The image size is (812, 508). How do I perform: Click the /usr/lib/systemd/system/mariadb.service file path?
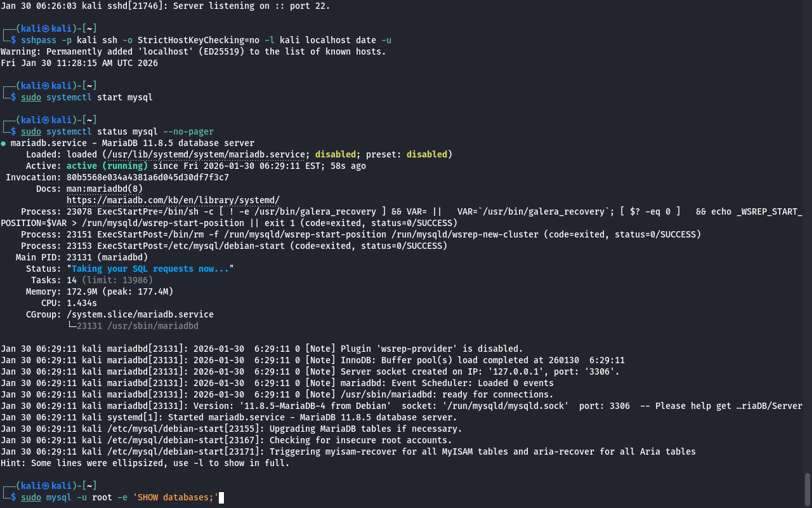point(206,154)
